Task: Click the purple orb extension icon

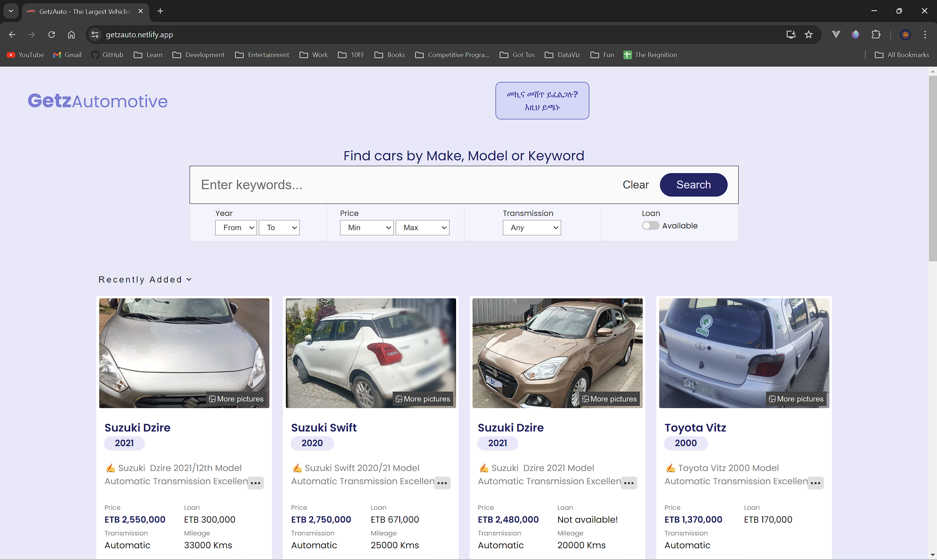Action: tap(855, 35)
